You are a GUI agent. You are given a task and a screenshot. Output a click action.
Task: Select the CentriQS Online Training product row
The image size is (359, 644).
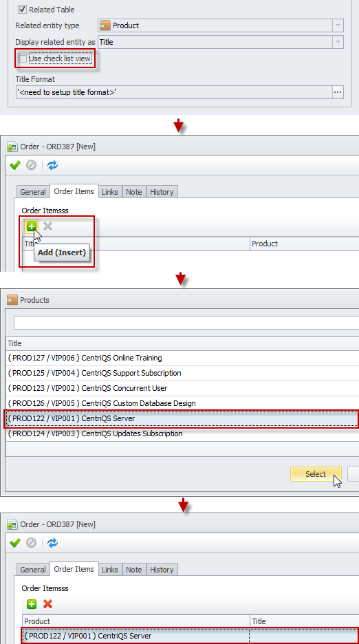pyautogui.click(x=182, y=358)
